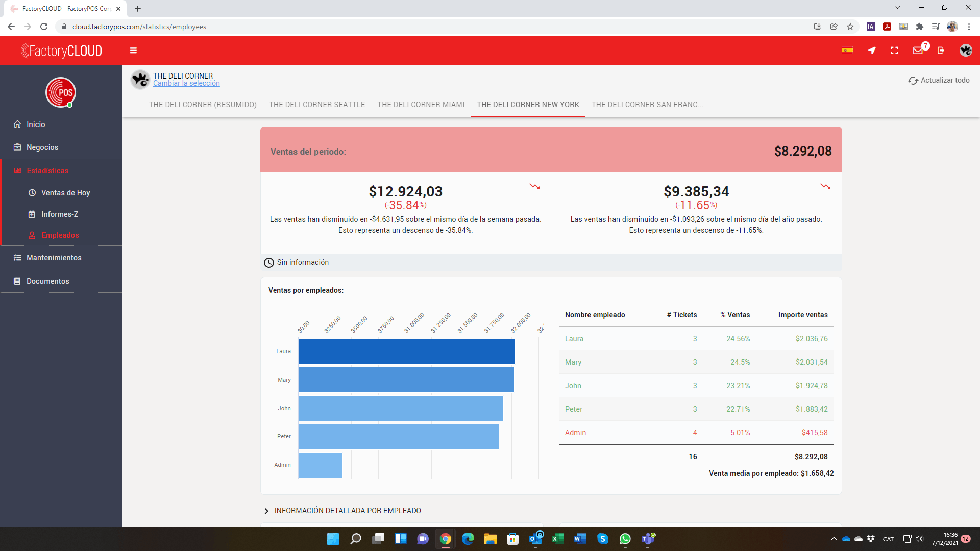Click the logout icon in header
Image resolution: width=980 pixels, height=551 pixels.
[941, 51]
